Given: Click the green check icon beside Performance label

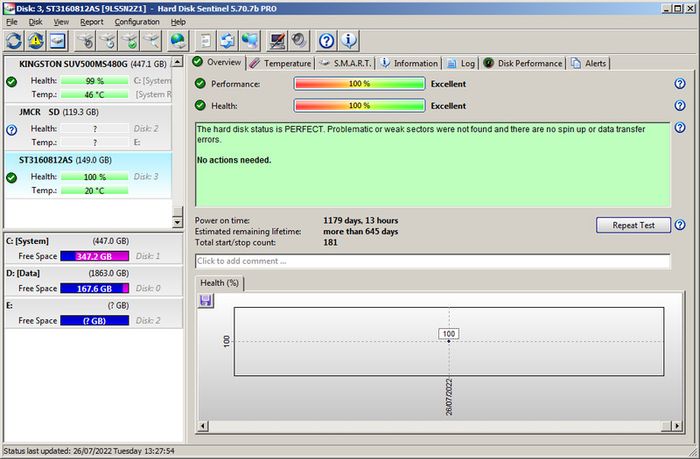Looking at the screenshot, I should tap(200, 83).
